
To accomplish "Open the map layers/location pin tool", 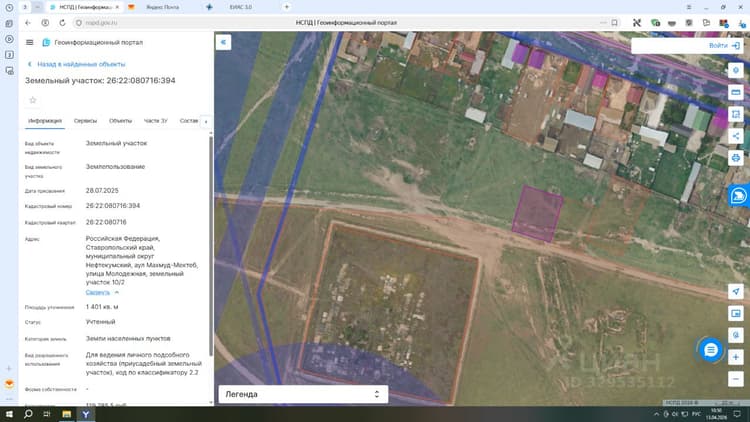I will [x=736, y=70].
